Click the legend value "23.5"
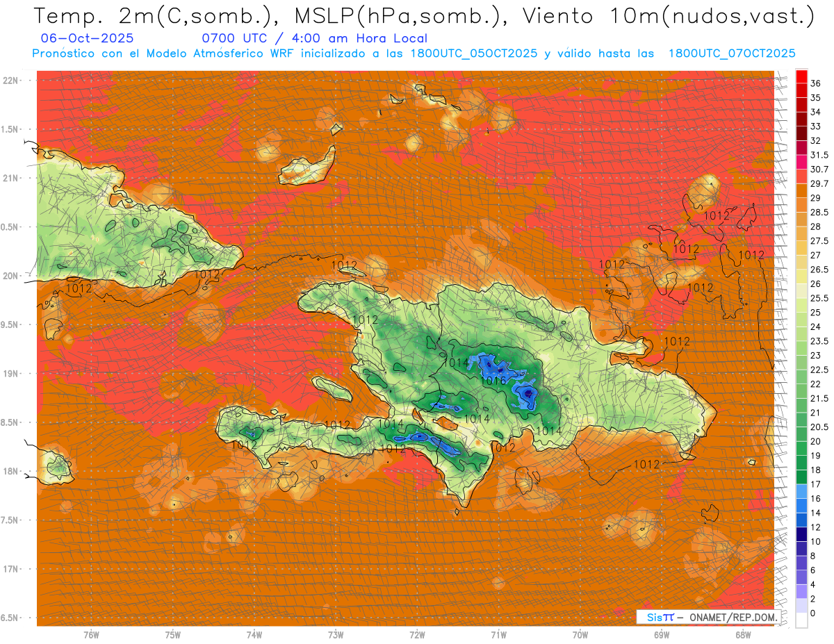The image size is (834, 644). click(x=820, y=341)
